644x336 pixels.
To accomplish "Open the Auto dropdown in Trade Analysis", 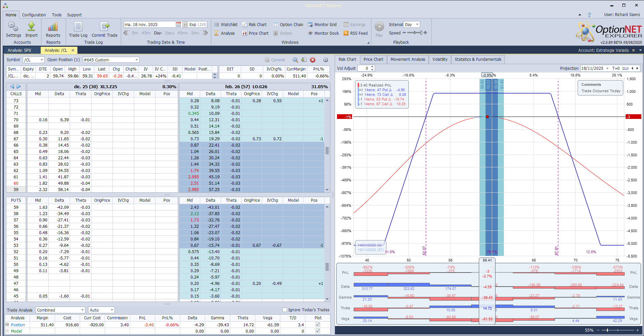I will (x=112, y=310).
